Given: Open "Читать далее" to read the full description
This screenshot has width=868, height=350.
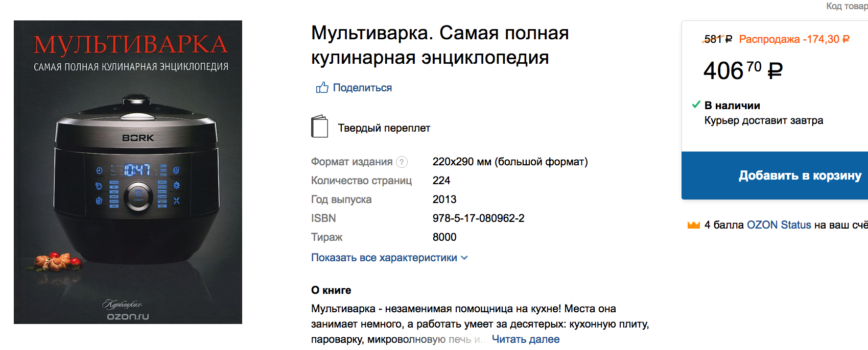Looking at the screenshot, I should pyautogui.click(x=525, y=339).
